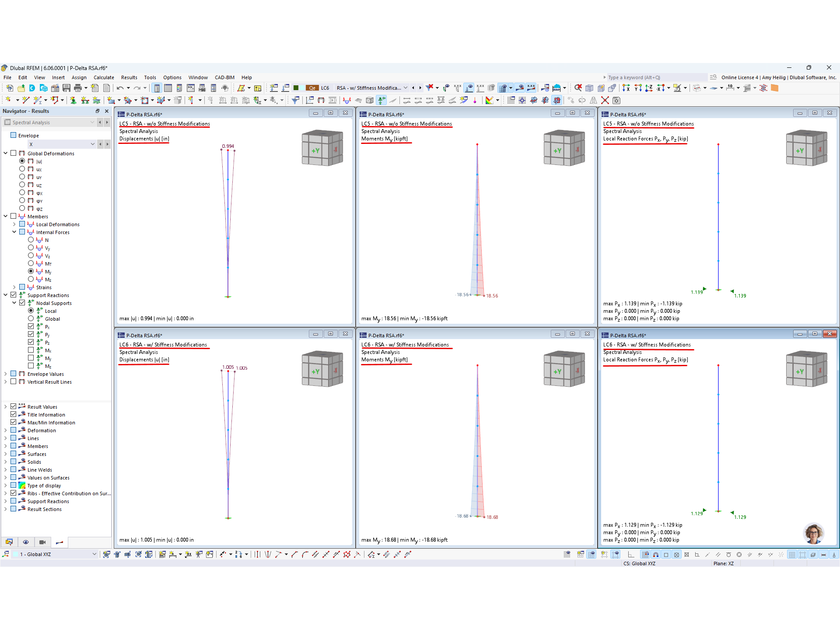Image resolution: width=840 pixels, height=630 pixels.
Task: Click the Undo icon
Action: click(x=121, y=88)
